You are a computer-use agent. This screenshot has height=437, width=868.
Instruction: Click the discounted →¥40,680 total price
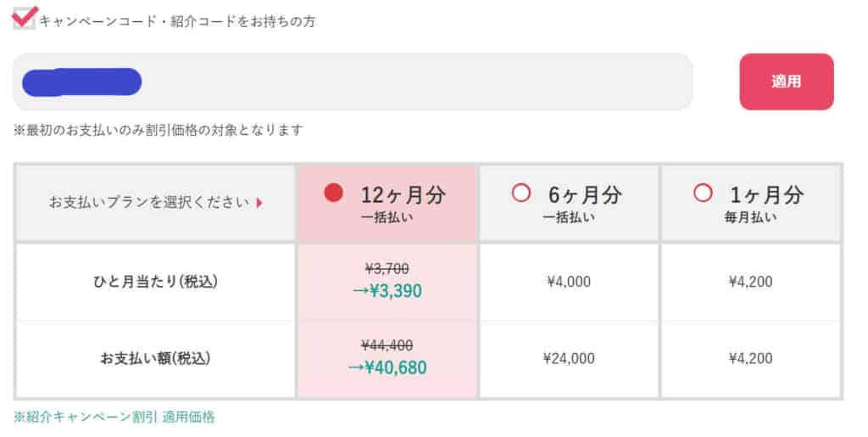(x=387, y=367)
